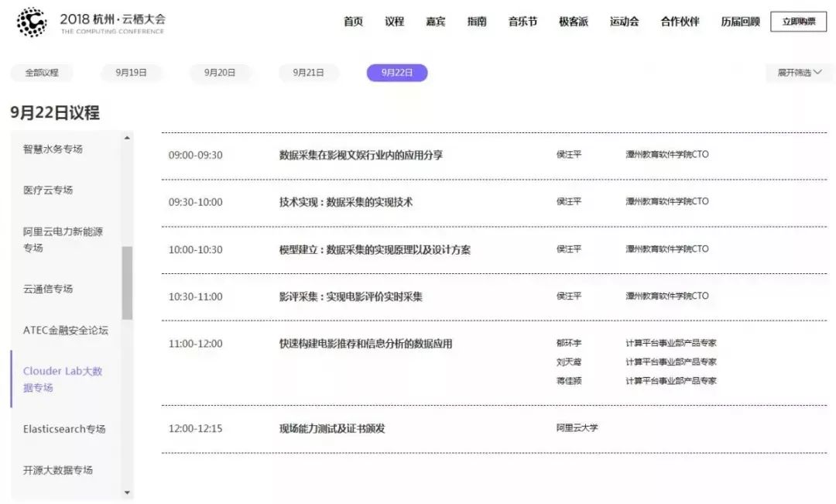Click session 影评采集：实现电影评价实时采集
This screenshot has width=836, height=504.
(351, 297)
